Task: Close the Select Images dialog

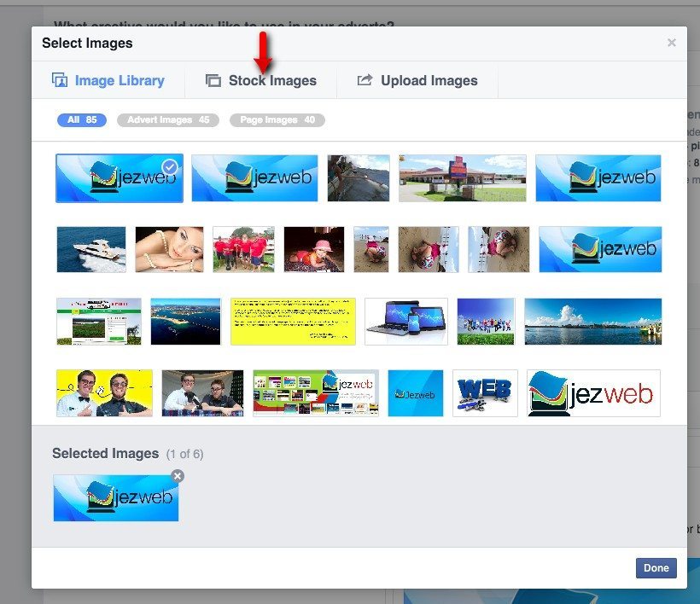Action: pos(672,43)
